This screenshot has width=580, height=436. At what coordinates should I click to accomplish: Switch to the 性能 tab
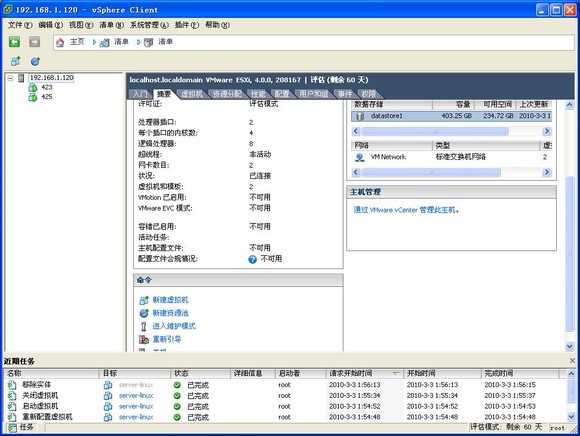pyautogui.click(x=258, y=94)
